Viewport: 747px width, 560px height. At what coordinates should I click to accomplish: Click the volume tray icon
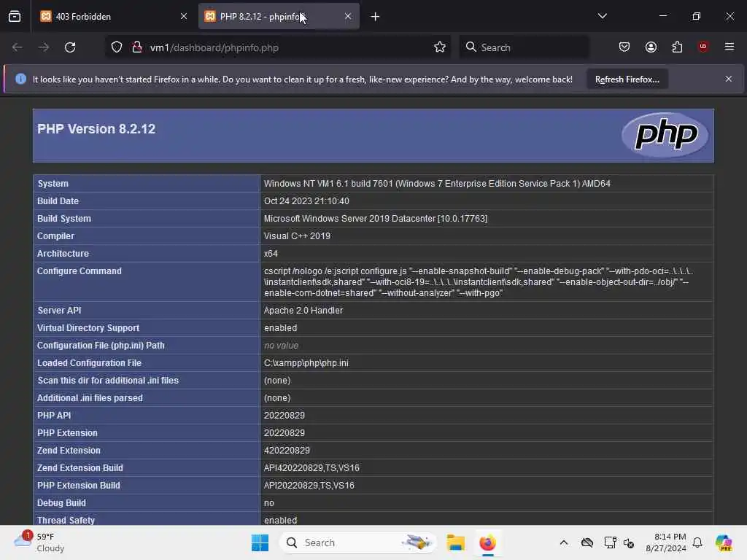[629, 542]
